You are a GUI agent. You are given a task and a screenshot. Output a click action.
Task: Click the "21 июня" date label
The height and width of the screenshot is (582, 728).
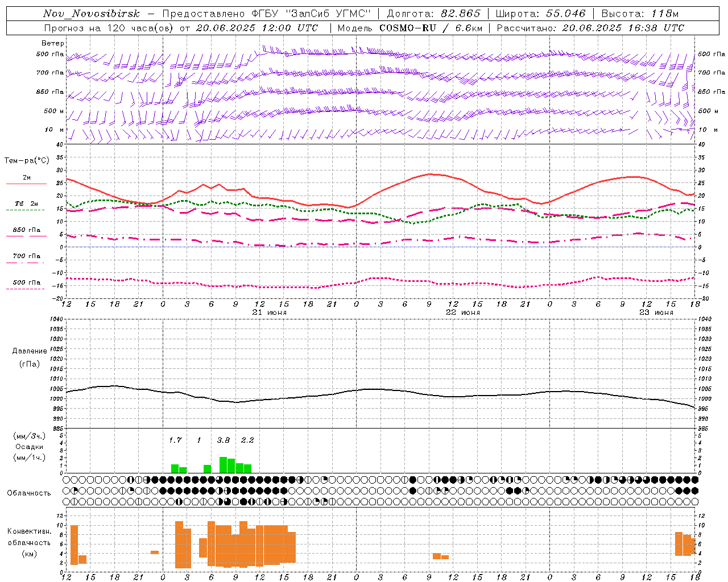270,313
